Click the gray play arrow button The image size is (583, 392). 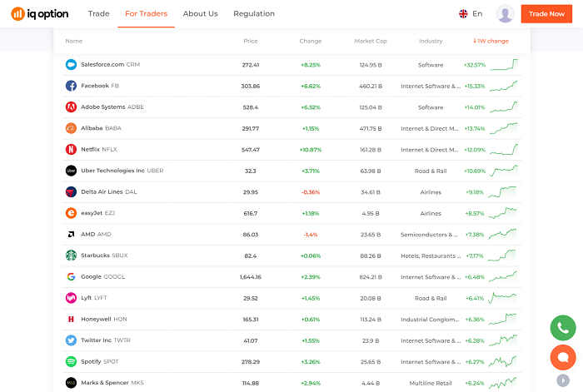563,380
